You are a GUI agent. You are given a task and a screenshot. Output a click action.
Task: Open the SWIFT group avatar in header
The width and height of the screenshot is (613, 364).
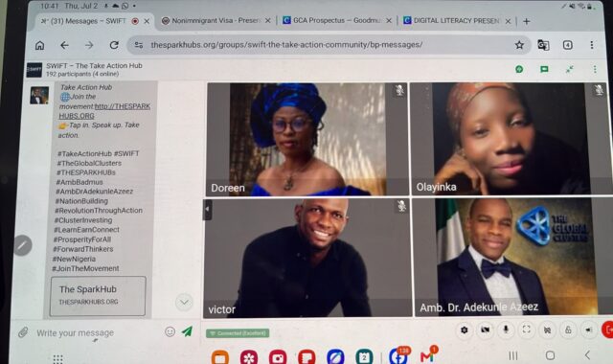click(x=34, y=70)
